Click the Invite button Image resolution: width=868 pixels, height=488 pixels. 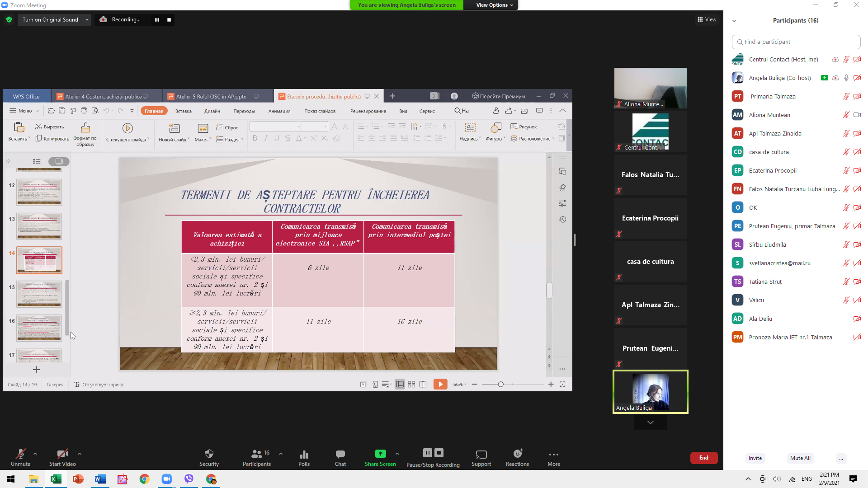(755, 458)
